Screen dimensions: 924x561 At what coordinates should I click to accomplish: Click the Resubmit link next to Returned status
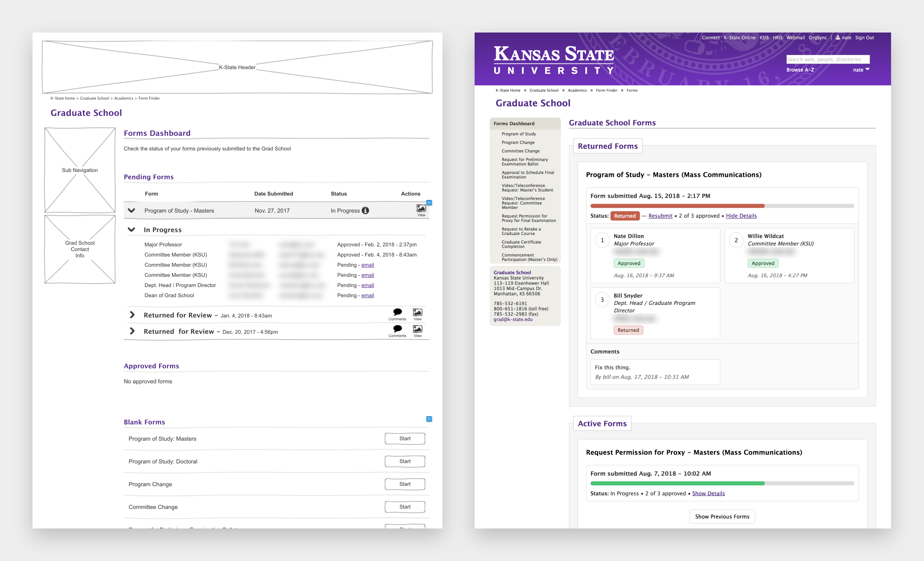coord(660,216)
